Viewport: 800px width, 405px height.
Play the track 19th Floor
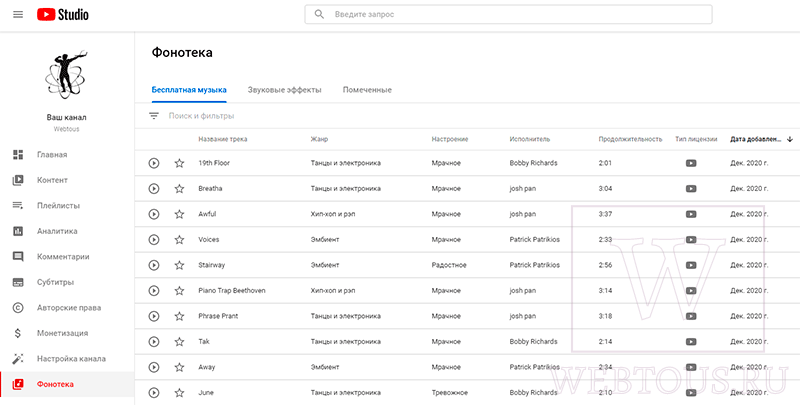(x=154, y=163)
